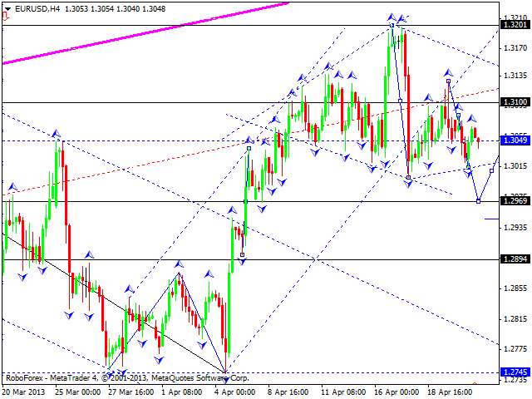Click the small triangle icon beside EURUSD
Screen dimensions: 532x399
click(x=5, y=6)
